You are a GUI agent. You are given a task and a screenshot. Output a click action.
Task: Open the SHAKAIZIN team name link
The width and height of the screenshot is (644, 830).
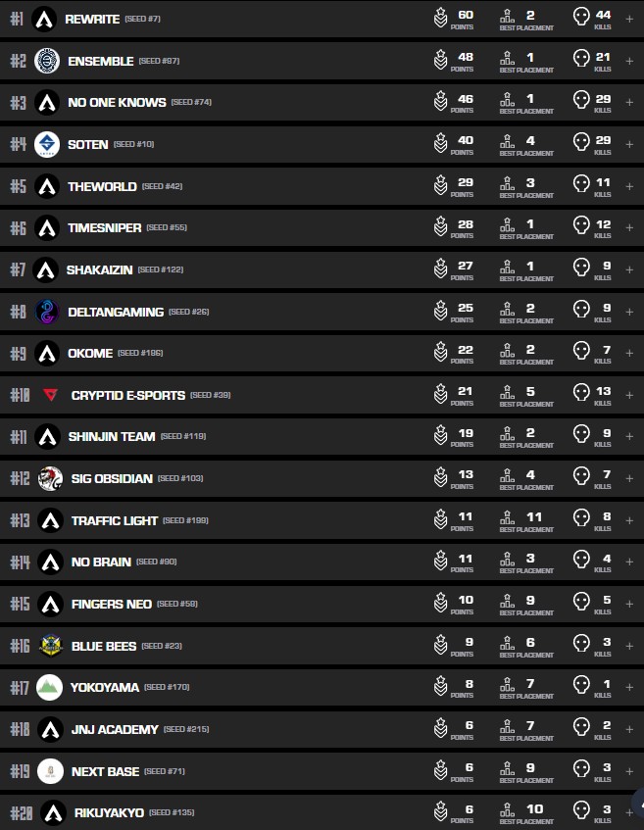pos(98,269)
